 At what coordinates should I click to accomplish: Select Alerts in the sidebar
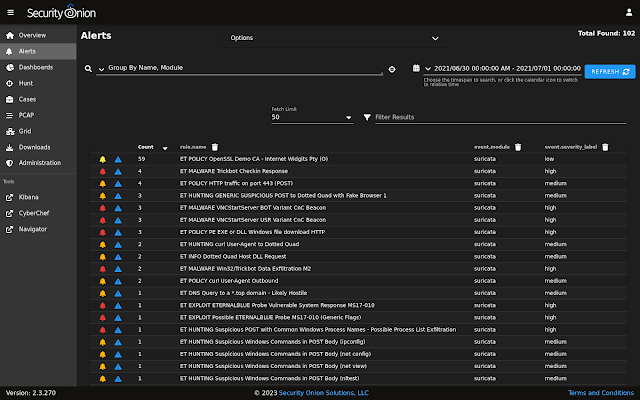[x=38, y=51]
